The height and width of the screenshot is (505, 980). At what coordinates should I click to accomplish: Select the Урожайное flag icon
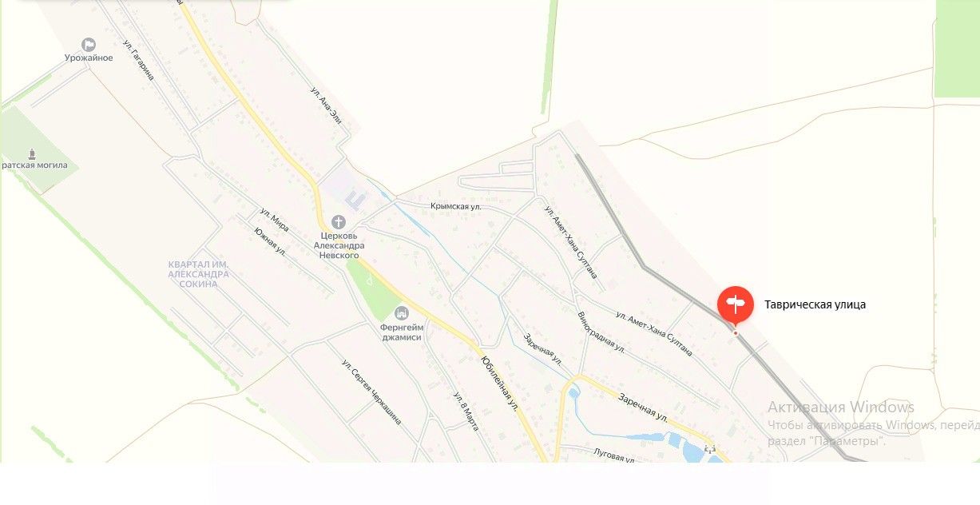coord(89,45)
